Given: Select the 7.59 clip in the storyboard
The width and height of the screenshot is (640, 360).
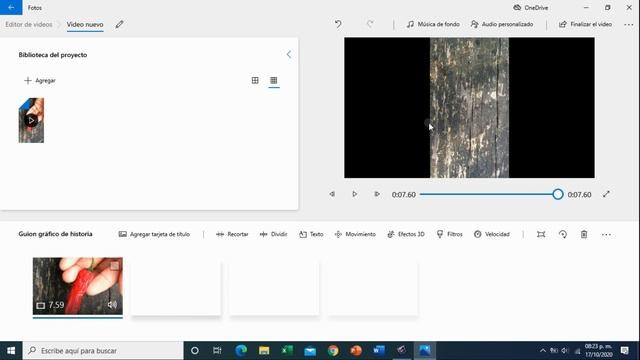Looking at the screenshot, I should [78, 286].
